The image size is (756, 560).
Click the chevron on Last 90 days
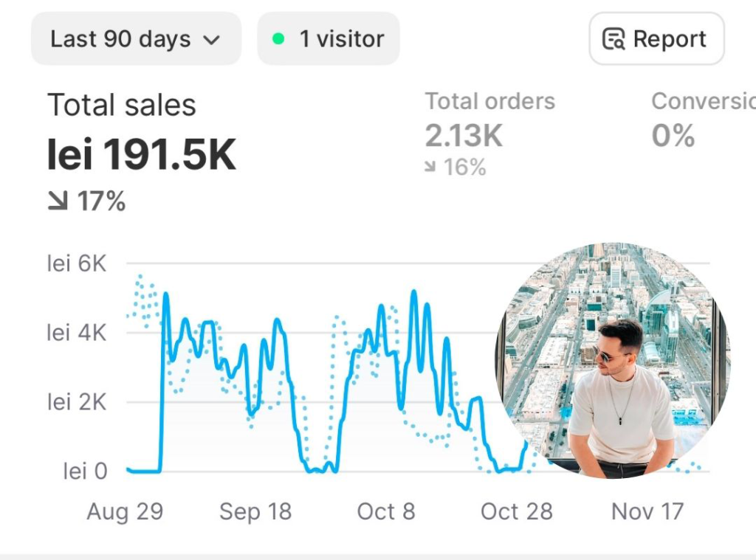coord(212,40)
